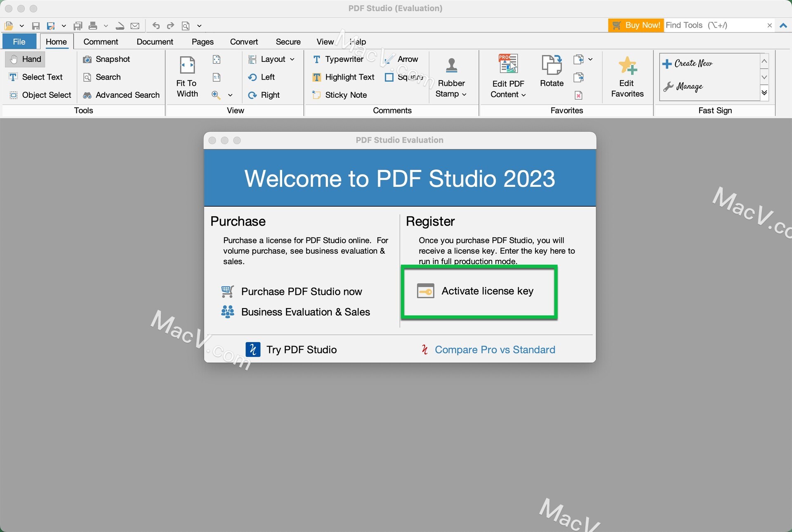Open the Rubber Stamp dropdown
This screenshot has height=532, width=792.
tap(451, 77)
